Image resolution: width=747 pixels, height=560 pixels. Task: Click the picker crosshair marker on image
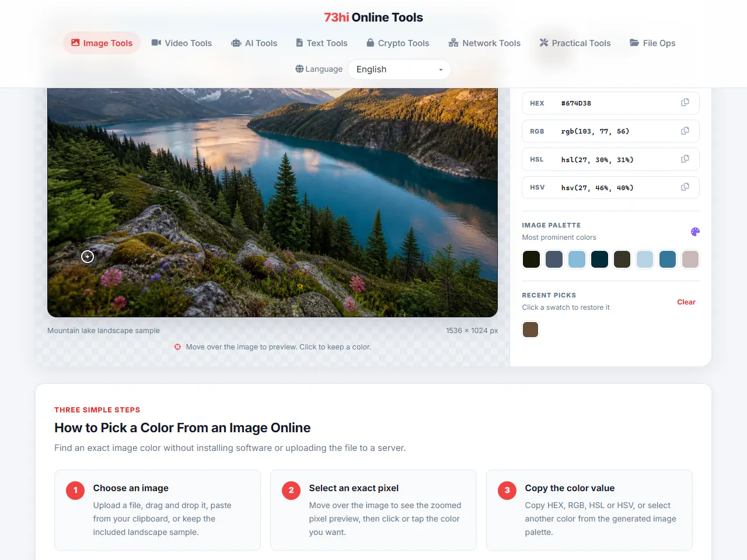(88, 257)
